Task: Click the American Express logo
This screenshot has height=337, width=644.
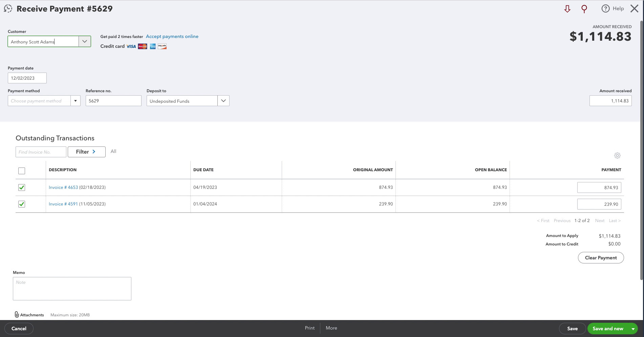Action: click(x=153, y=46)
